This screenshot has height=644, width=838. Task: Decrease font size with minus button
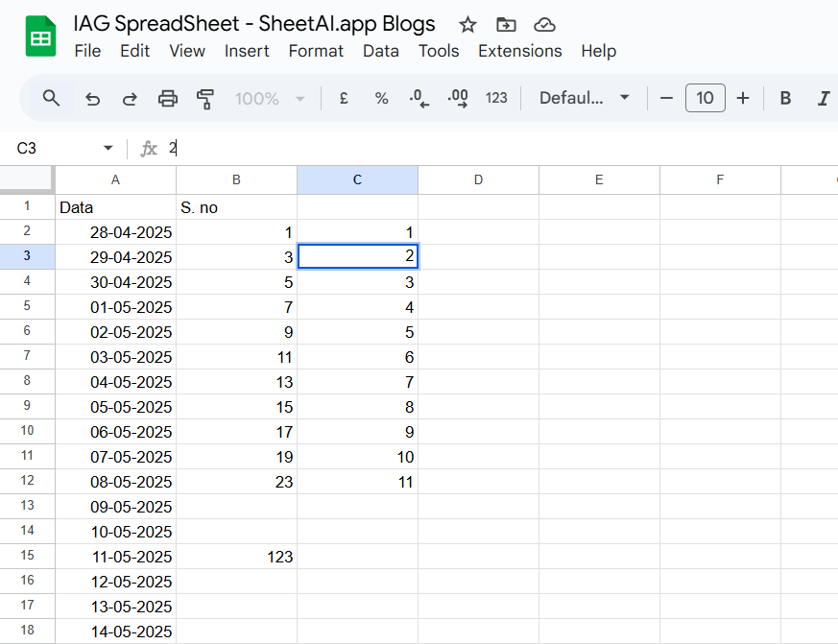(x=666, y=98)
